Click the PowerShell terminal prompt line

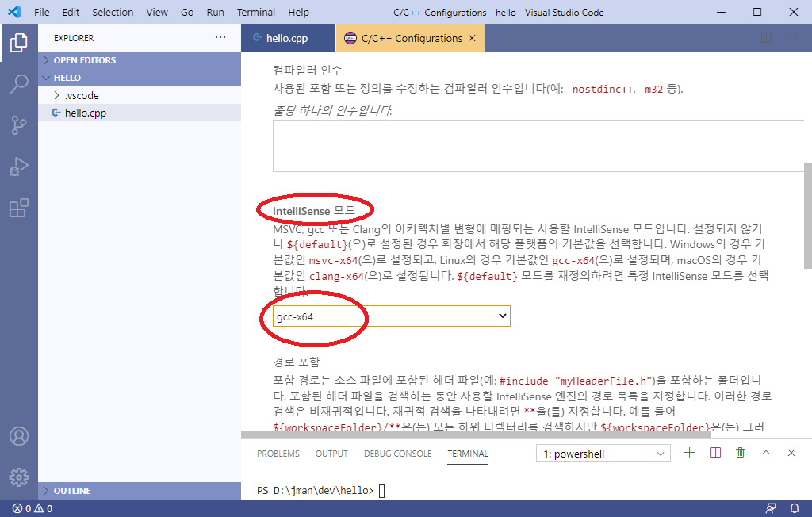[321, 491]
